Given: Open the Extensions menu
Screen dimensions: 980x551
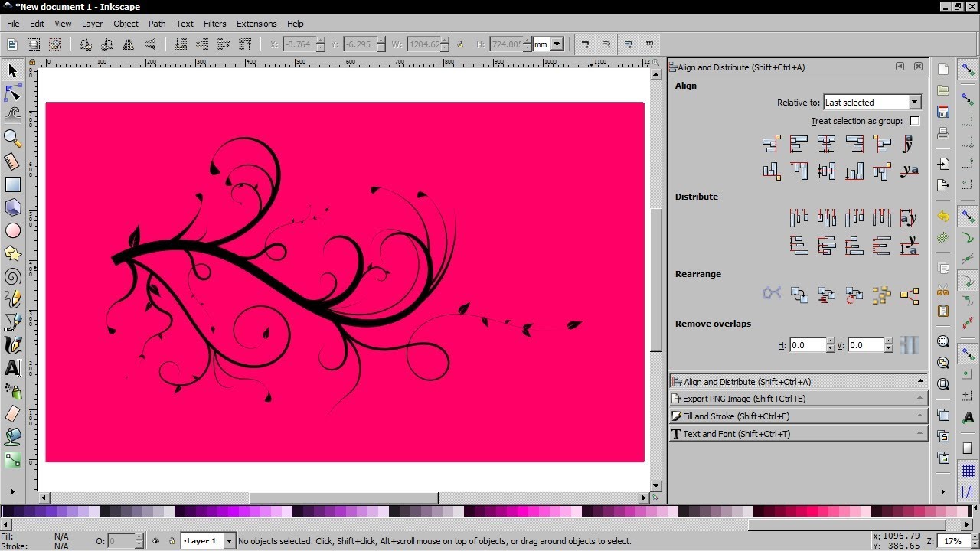Looking at the screenshot, I should 256,24.
